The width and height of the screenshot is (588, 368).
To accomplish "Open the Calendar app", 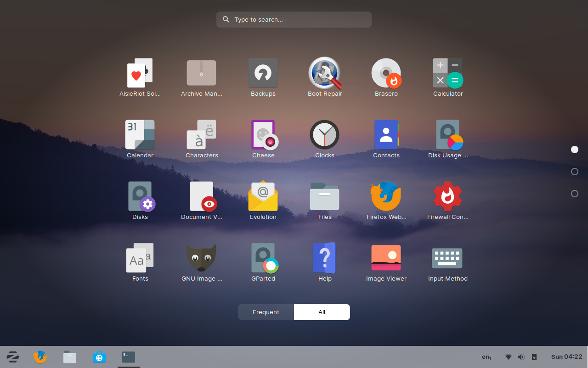I will click(140, 135).
